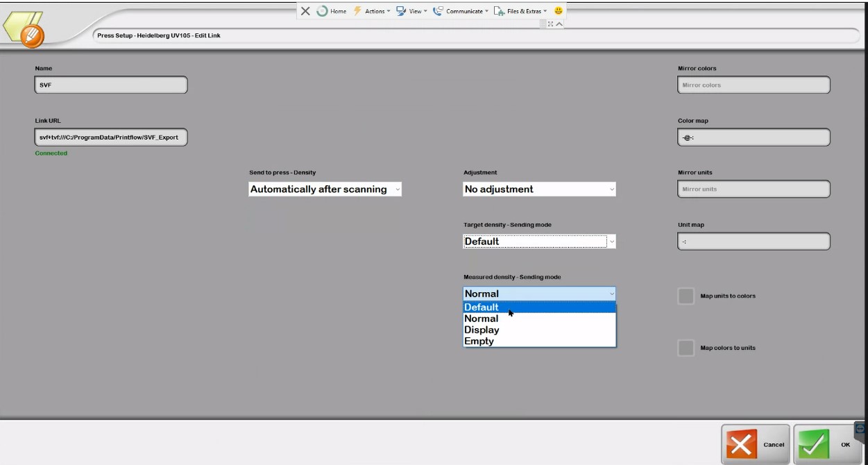Open the Target density Sending mode dropdown
Viewport: 868px width, 465px height.
coord(539,242)
